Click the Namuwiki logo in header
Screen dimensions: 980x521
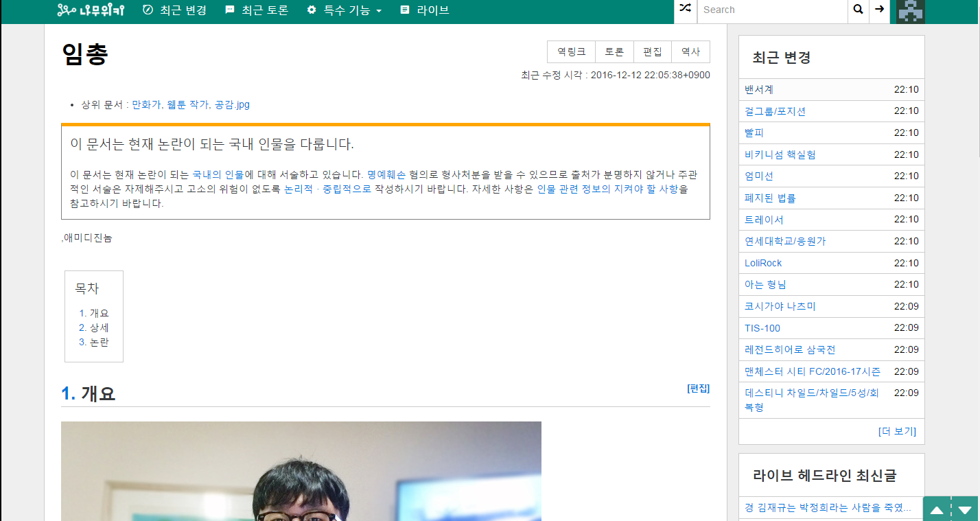point(91,10)
